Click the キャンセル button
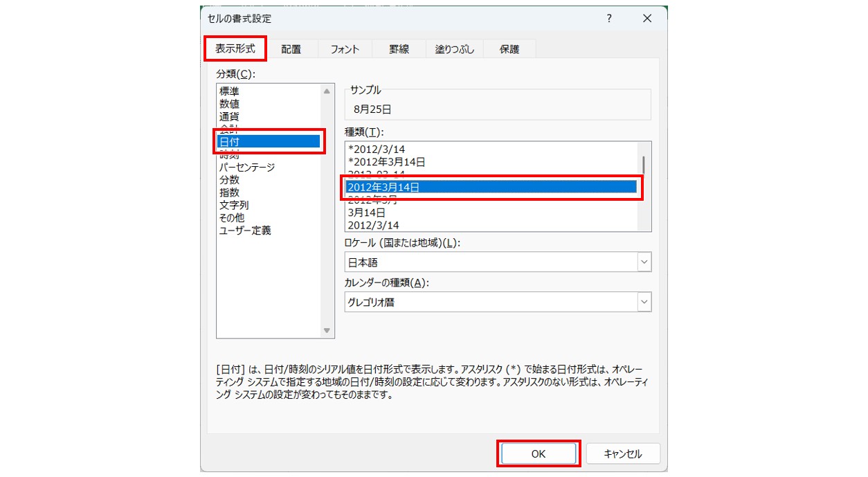The height and width of the screenshot is (477, 868). (x=623, y=454)
